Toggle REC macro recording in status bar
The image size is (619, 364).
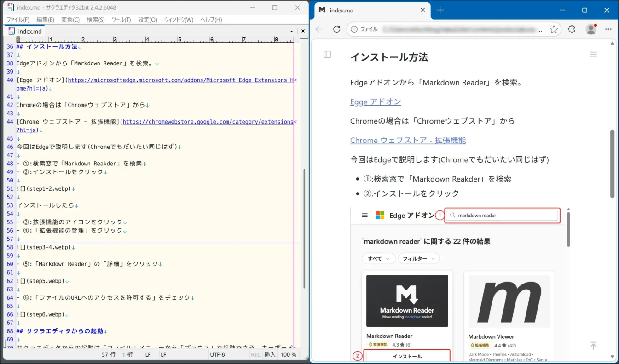(x=256, y=355)
